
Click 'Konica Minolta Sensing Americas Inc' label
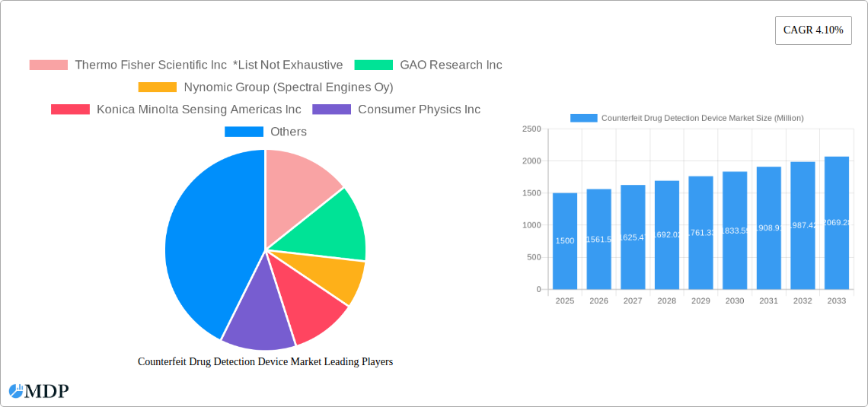coord(199,110)
